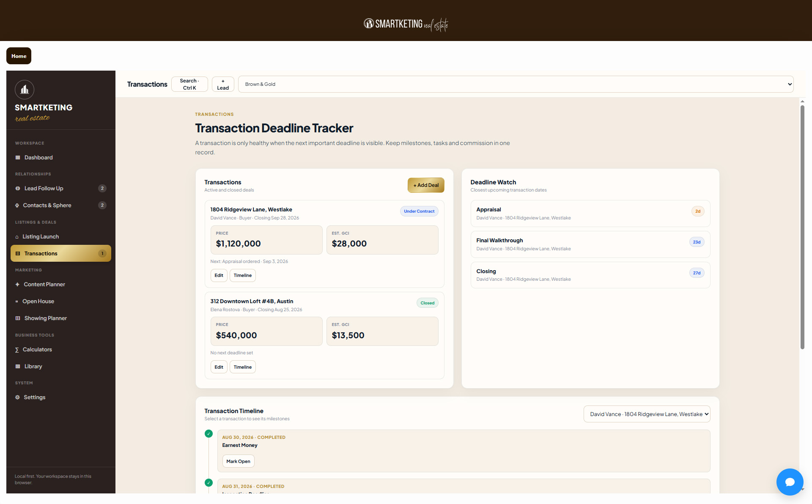This screenshot has height=504, width=812.
Task: Click the 2d badge on Appraisal
Action: coord(698,211)
